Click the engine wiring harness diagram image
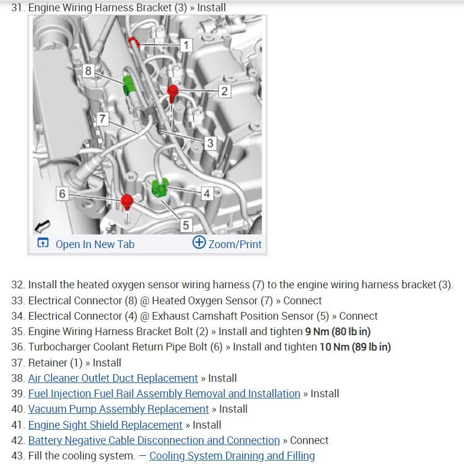The height and width of the screenshot is (476, 464). click(x=147, y=125)
